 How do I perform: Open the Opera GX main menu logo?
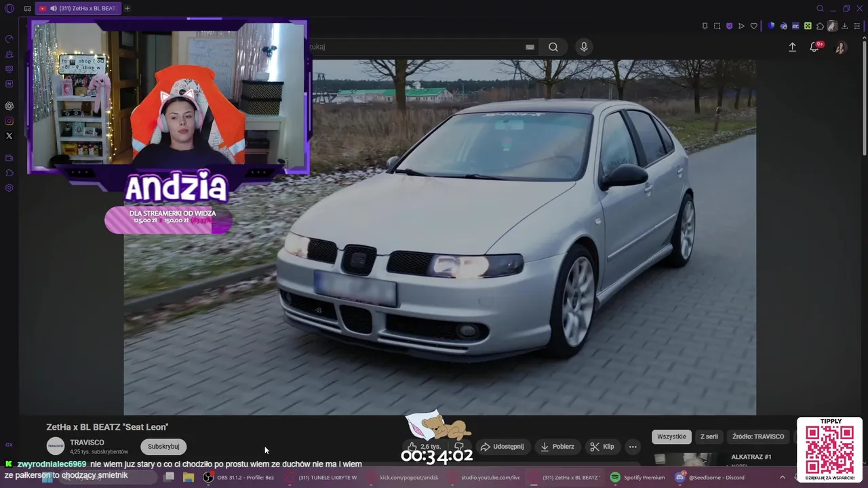pyautogui.click(x=9, y=8)
